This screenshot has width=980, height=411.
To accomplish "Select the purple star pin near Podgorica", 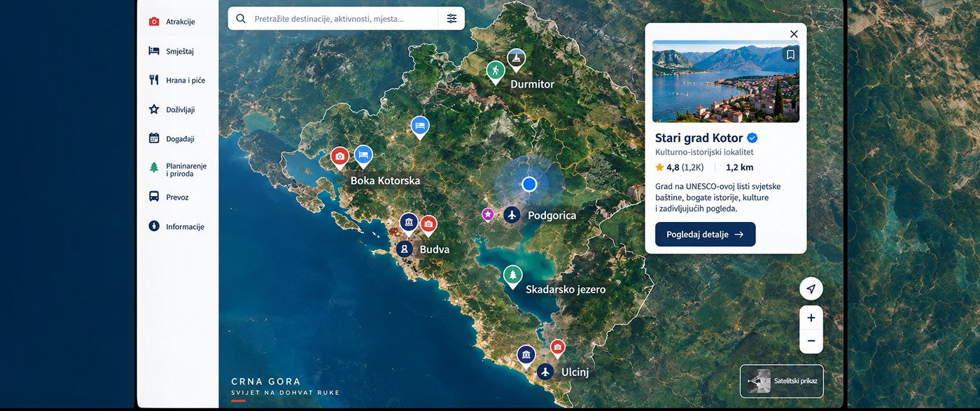I will [488, 214].
